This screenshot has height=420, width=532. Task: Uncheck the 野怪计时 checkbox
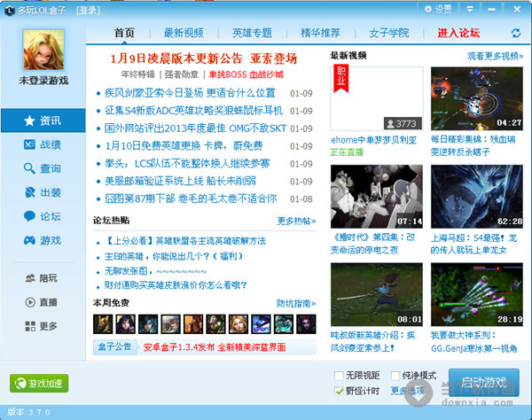pos(339,391)
